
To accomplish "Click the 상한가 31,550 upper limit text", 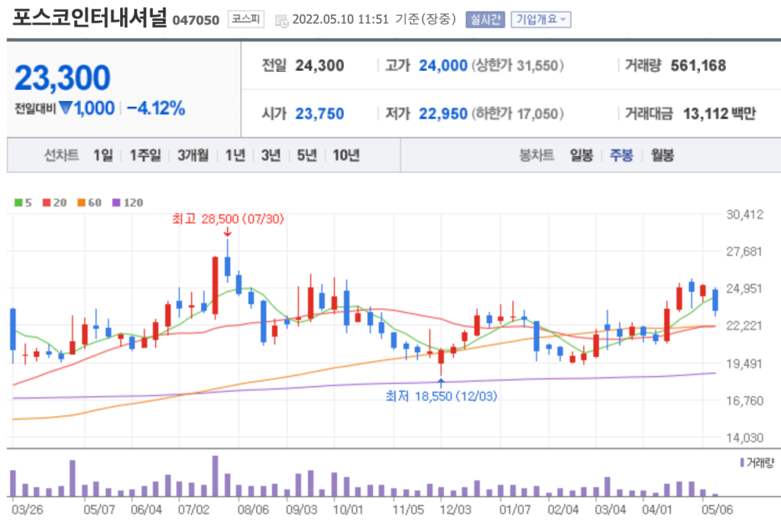I will 517,66.
